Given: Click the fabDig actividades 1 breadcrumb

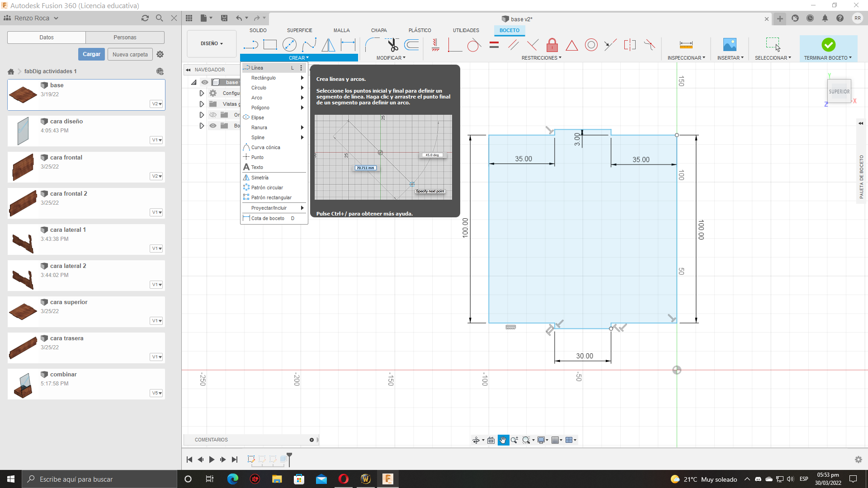Looking at the screenshot, I should [x=50, y=71].
